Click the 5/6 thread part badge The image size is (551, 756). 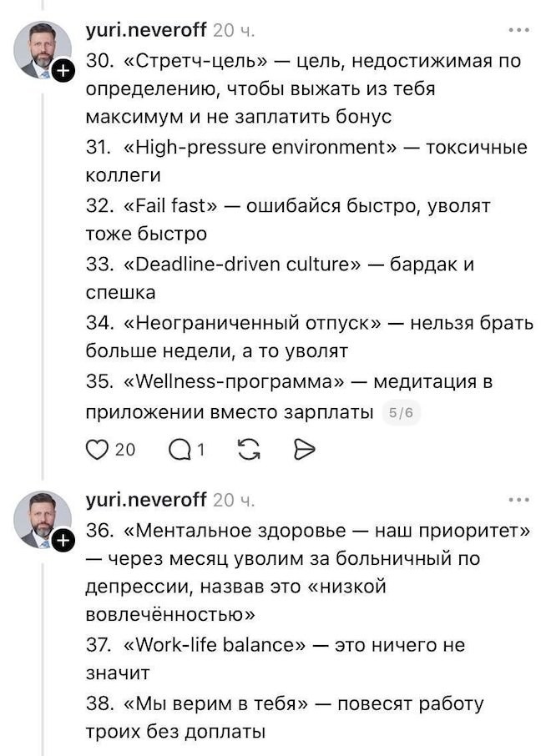tap(401, 413)
